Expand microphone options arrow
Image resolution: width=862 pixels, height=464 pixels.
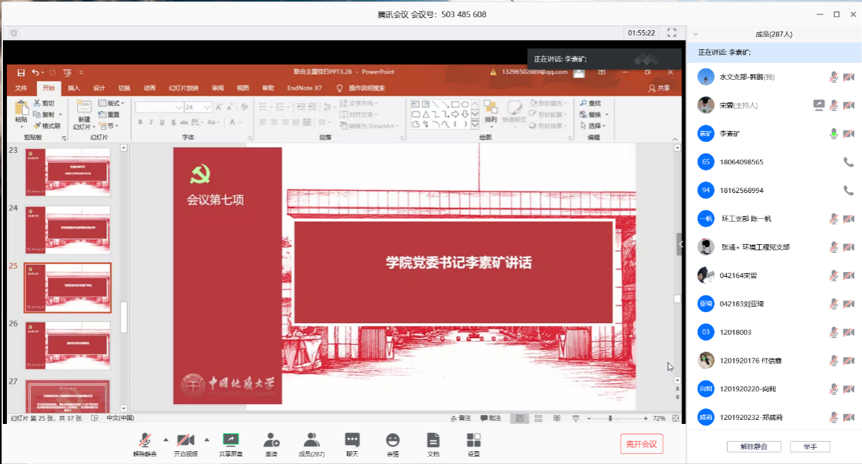point(165,439)
